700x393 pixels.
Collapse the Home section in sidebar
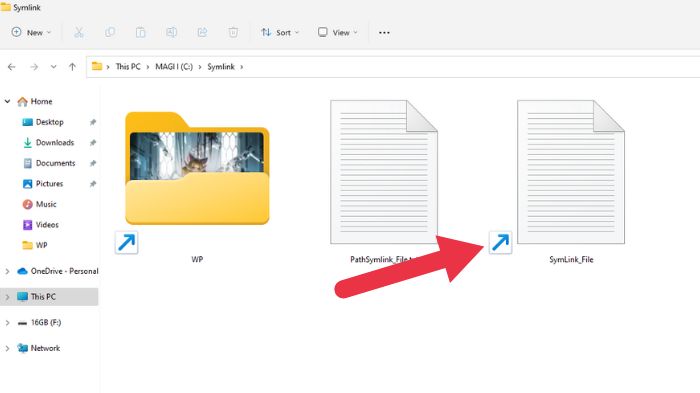point(7,101)
